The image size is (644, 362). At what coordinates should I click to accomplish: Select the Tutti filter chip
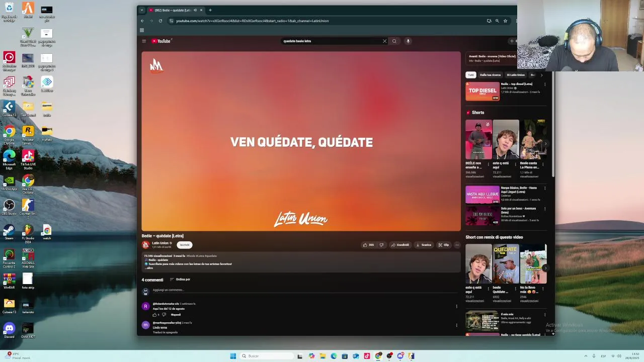point(471,75)
